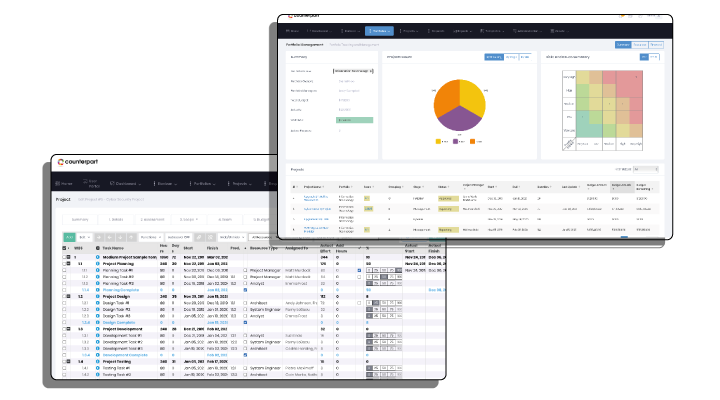Collapse the Project Planning task group
Screen dimensions: 720x400
tap(68, 263)
